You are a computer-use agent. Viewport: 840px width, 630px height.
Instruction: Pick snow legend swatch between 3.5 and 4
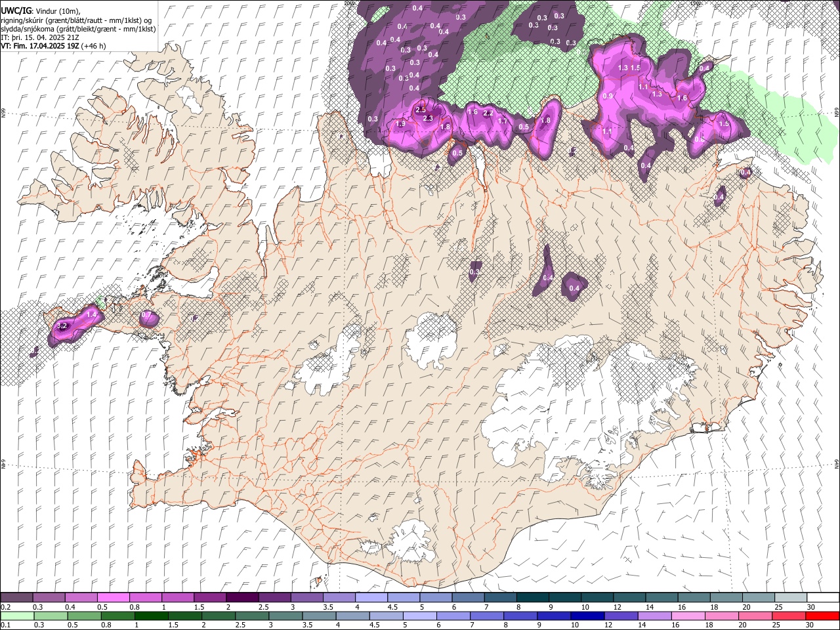point(339,598)
